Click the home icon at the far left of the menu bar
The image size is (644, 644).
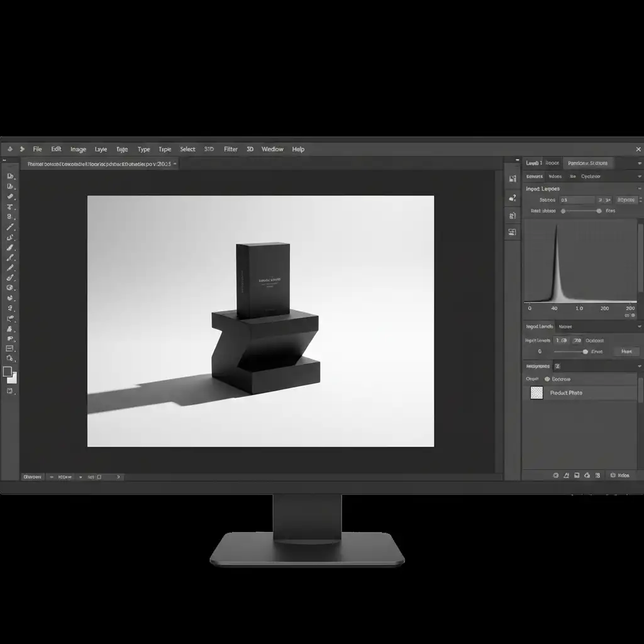pos(9,149)
